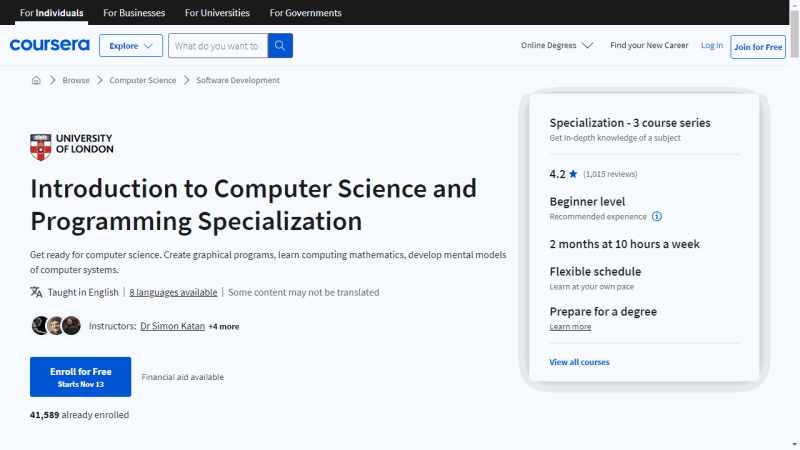Go to the home breadcrumb icon

(36, 80)
